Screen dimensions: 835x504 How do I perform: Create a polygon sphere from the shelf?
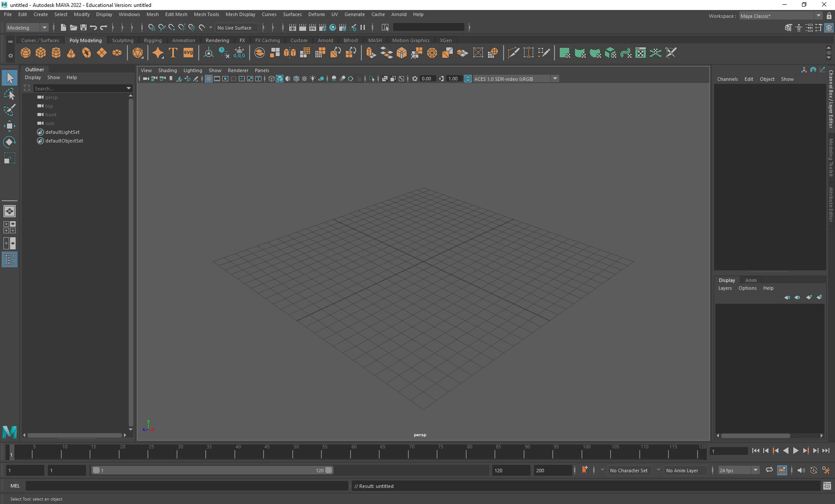[26, 53]
